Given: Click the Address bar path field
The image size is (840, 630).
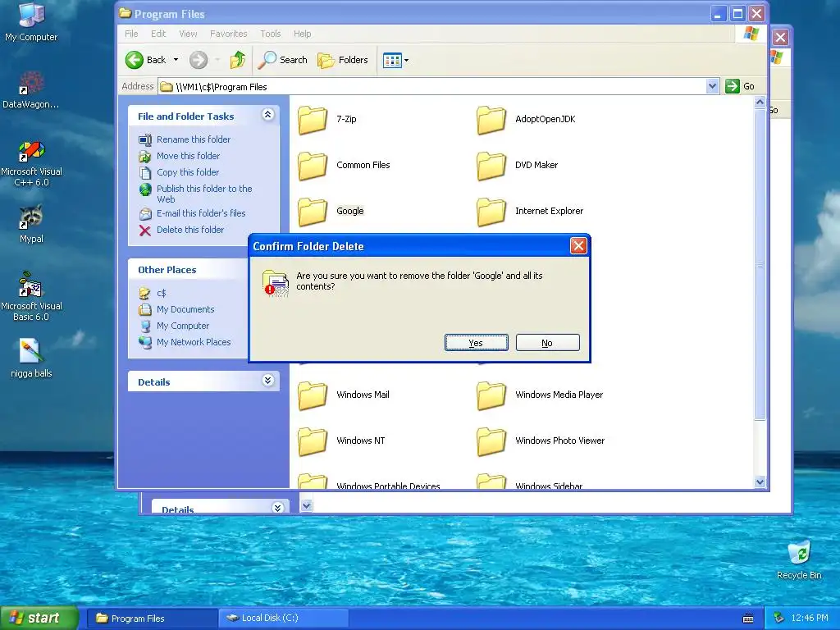Looking at the screenshot, I should pyautogui.click(x=432, y=86).
